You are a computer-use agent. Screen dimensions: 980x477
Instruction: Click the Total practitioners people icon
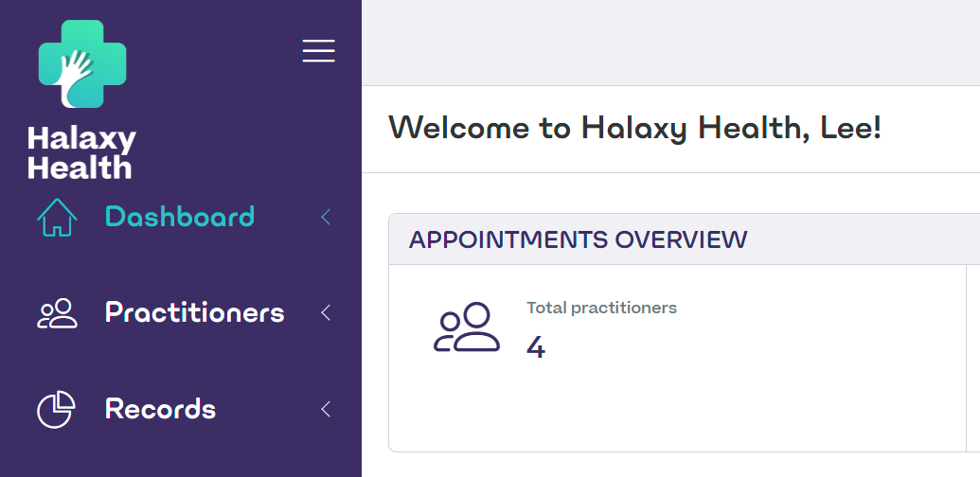click(x=467, y=327)
